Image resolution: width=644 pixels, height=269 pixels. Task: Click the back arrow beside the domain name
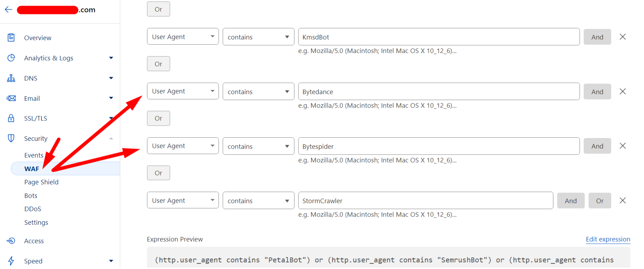(x=9, y=9)
